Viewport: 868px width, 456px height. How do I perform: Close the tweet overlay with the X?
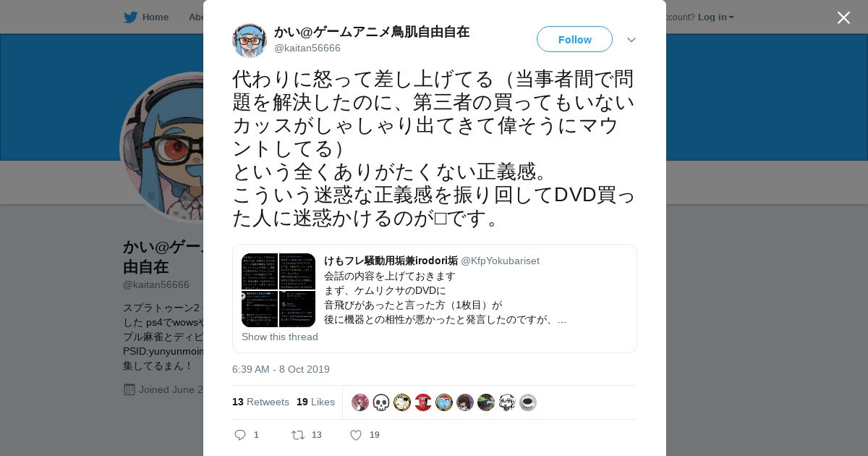843,17
